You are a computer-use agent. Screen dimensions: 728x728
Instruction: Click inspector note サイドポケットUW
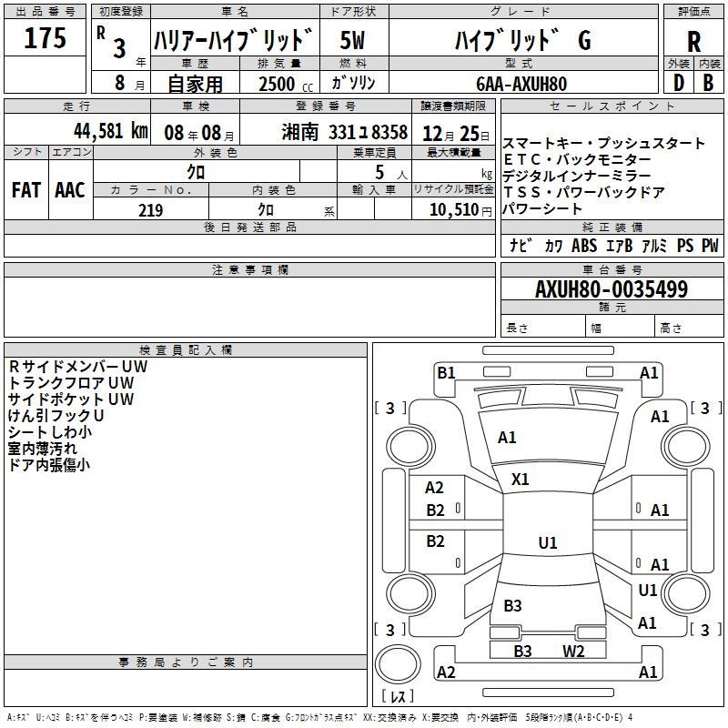[x=71, y=399]
